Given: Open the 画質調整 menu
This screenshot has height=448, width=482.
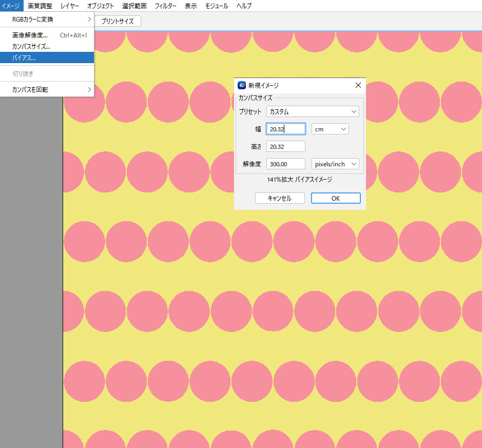Looking at the screenshot, I should click(40, 6).
